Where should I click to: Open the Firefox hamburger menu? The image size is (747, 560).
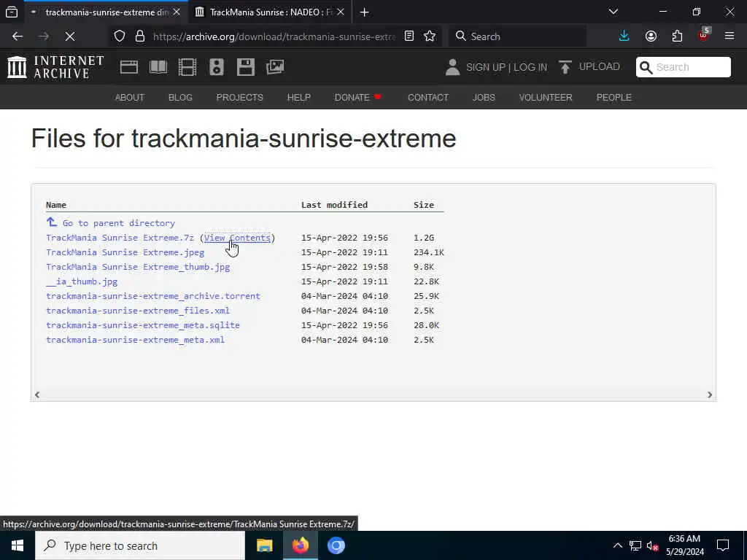click(729, 36)
